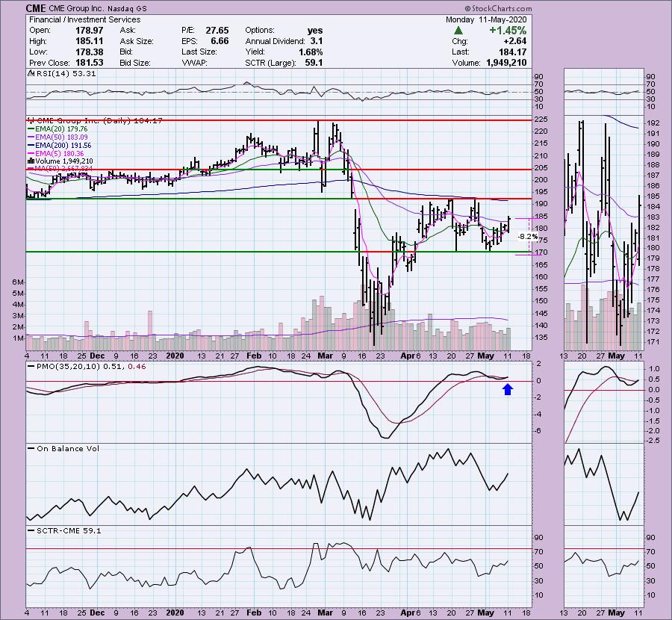Click the 'SCTR (Large):' label in header

point(270,63)
